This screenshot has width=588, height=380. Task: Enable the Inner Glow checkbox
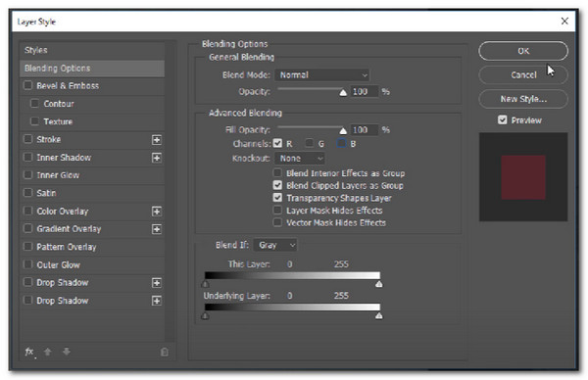[x=27, y=175]
